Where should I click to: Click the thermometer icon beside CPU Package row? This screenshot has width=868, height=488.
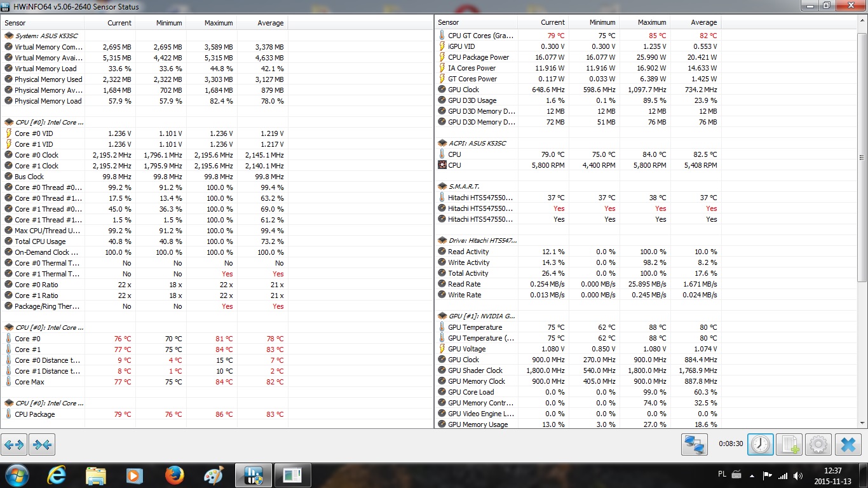(x=9, y=414)
